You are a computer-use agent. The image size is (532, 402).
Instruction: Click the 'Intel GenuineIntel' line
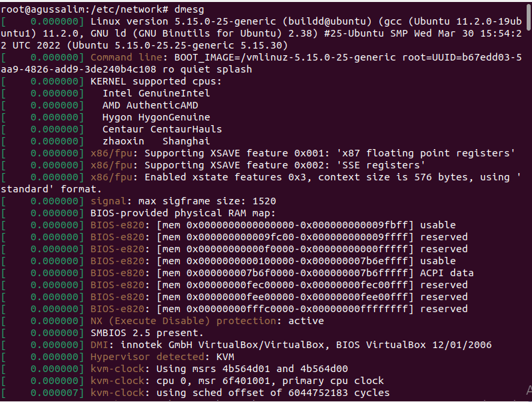(x=156, y=93)
